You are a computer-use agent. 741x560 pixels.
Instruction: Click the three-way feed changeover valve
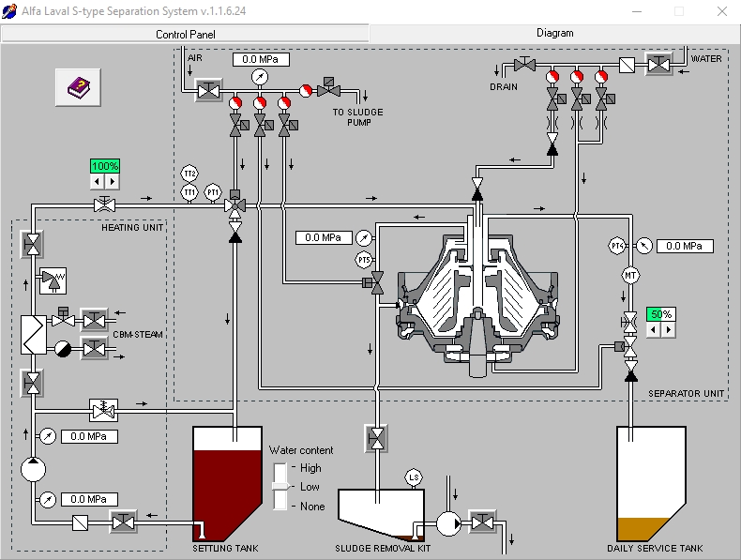234,204
